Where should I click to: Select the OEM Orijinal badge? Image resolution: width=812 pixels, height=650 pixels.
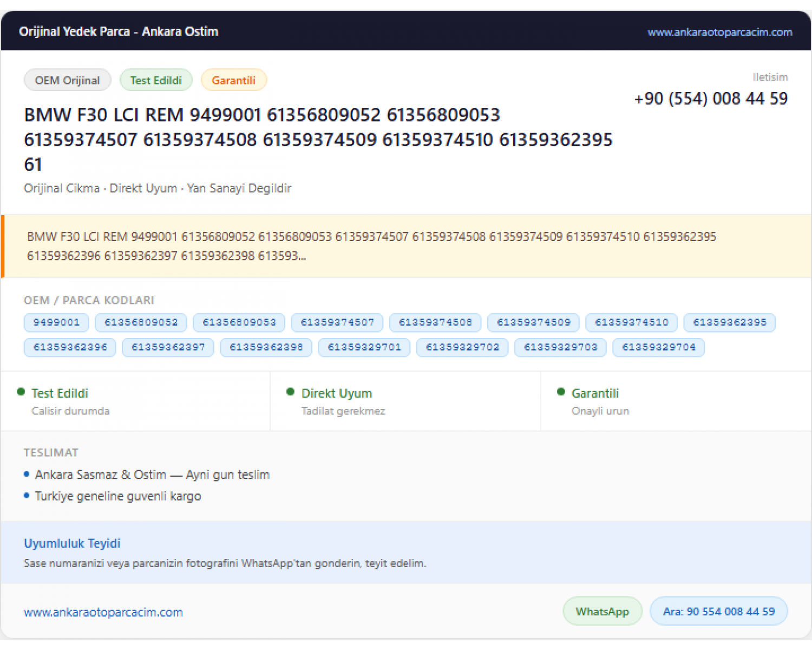pos(68,80)
